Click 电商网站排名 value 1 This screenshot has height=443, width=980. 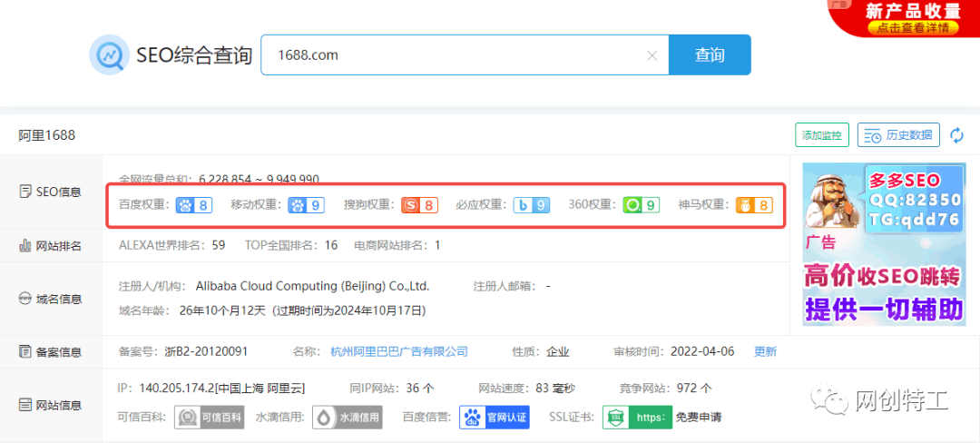(437, 245)
